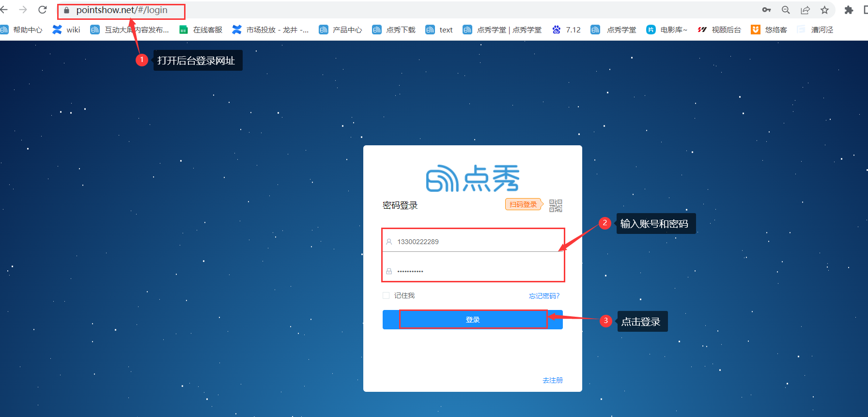Click the padlock site info icon

[67, 10]
